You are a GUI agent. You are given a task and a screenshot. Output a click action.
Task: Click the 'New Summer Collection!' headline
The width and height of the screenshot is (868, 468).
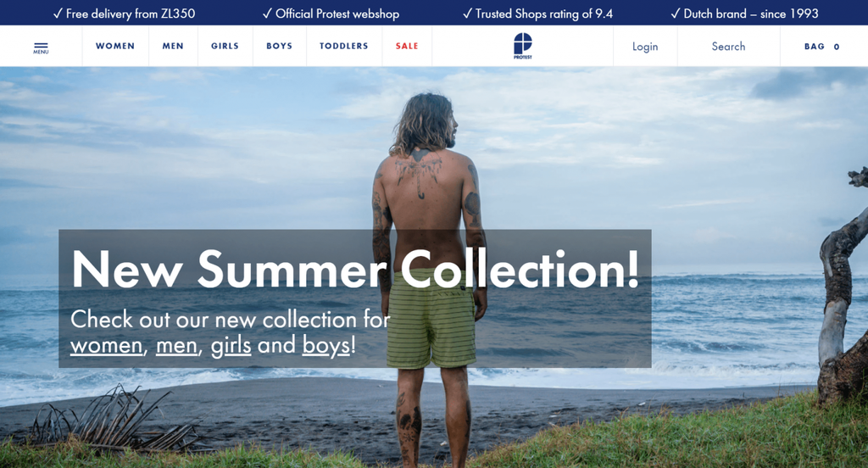(x=355, y=269)
